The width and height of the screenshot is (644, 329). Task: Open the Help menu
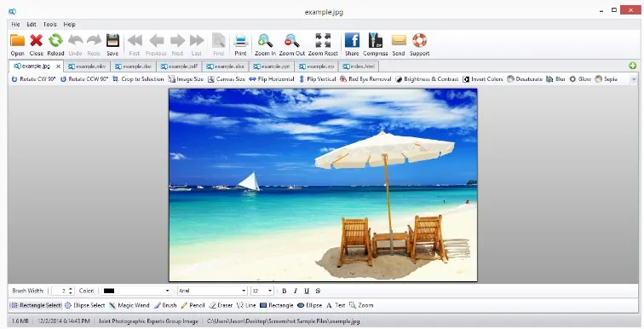click(69, 24)
